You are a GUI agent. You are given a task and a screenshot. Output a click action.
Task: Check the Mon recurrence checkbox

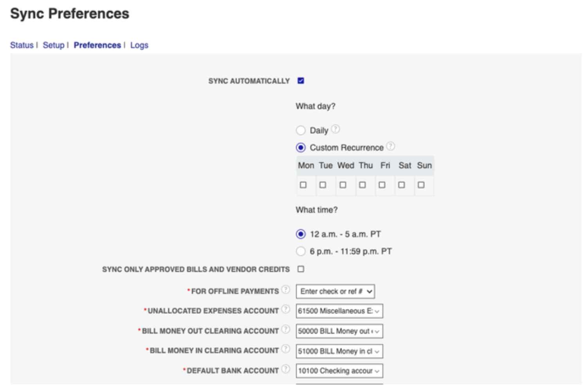(303, 185)
